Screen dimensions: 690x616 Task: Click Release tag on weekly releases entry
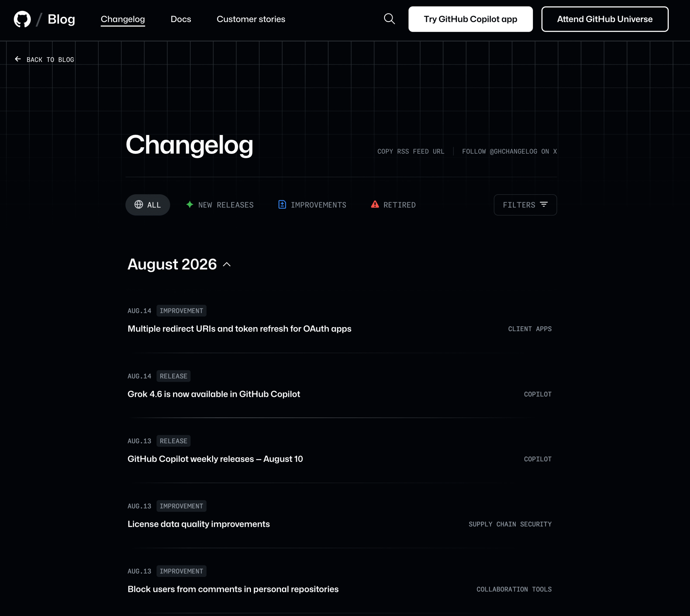(x=173, y=441)
